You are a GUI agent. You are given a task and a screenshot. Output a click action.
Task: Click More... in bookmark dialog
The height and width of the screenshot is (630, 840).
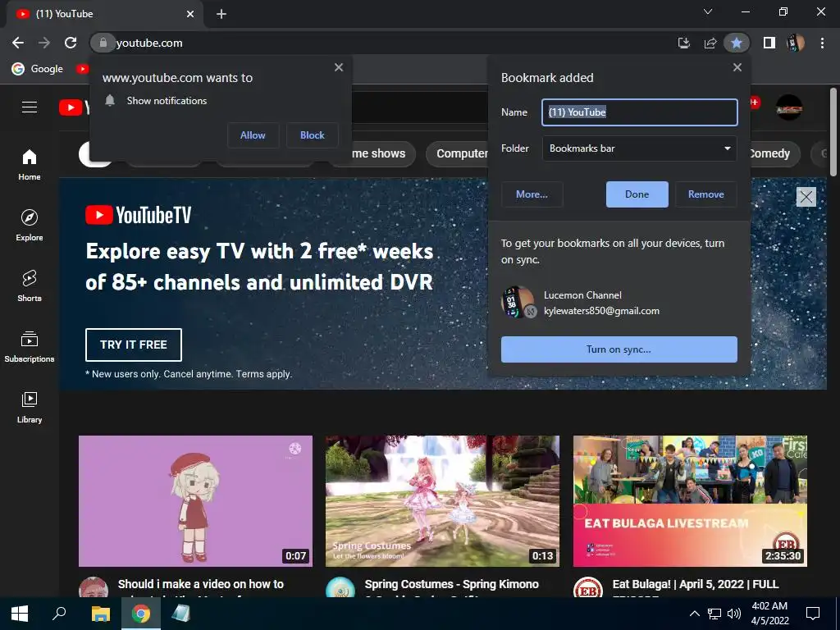point(532,194)
